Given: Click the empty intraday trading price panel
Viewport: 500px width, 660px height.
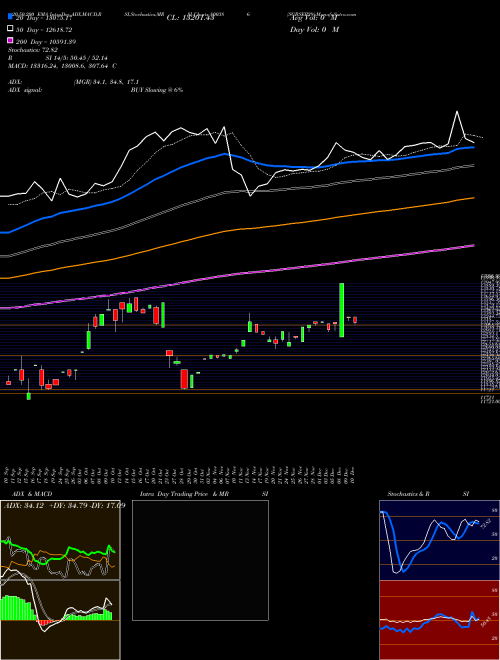Looking at the screenshot, I should [200, 560].
